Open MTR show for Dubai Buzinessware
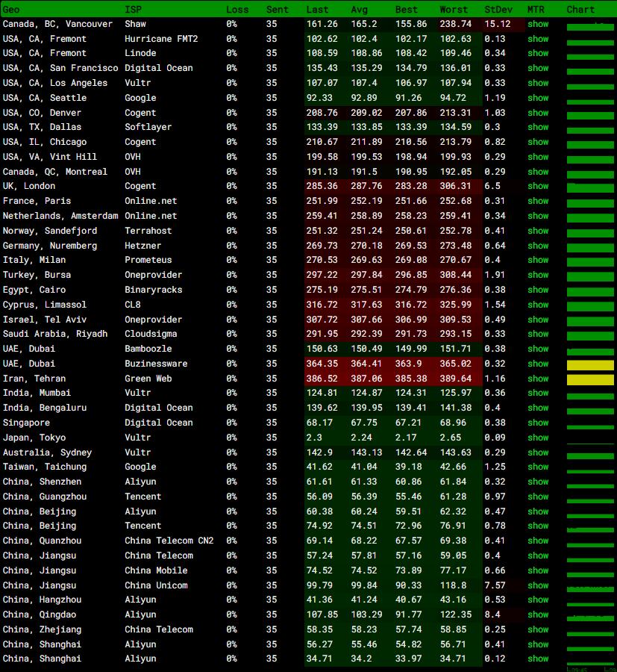Viewport: 617px width, 672px height. point(538,364)
